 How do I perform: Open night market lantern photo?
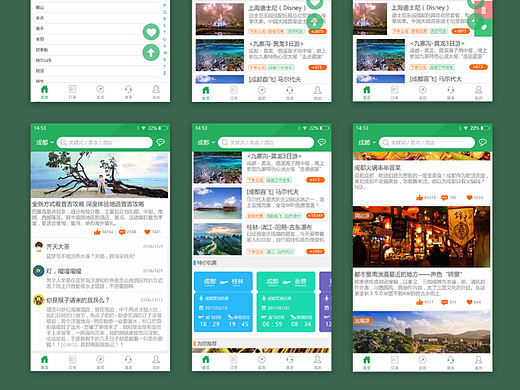coord(422,237)
